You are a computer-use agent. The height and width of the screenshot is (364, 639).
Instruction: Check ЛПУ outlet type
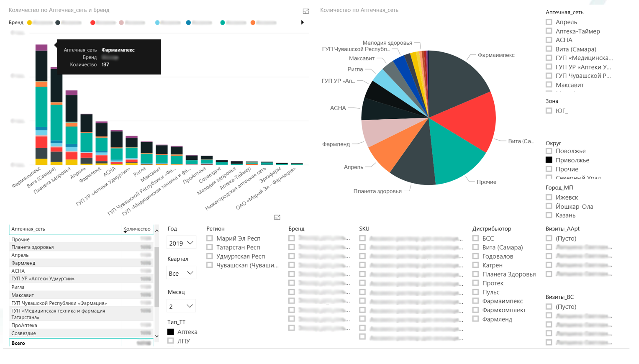click(171, 341)
